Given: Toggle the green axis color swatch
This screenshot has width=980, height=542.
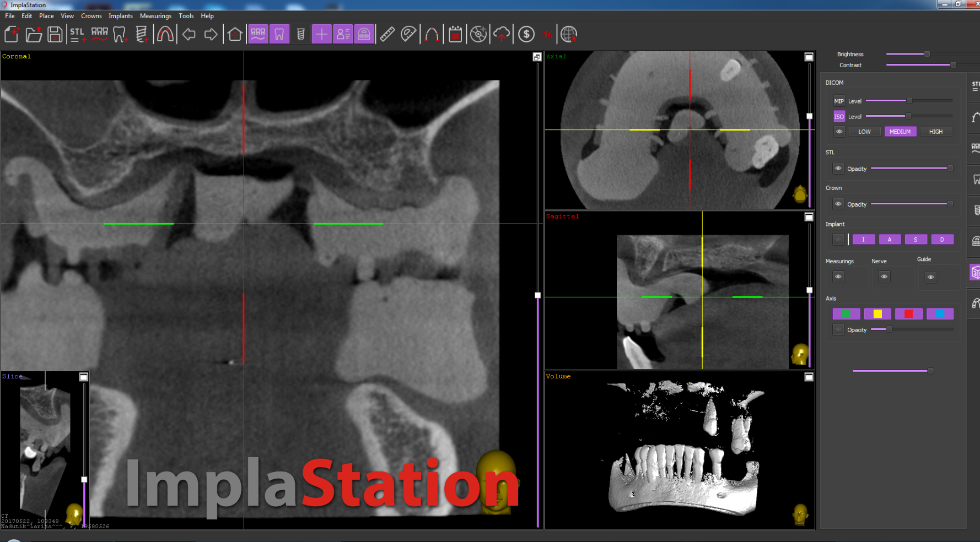Looking at the screenshot, I should [x=846, y=314].
